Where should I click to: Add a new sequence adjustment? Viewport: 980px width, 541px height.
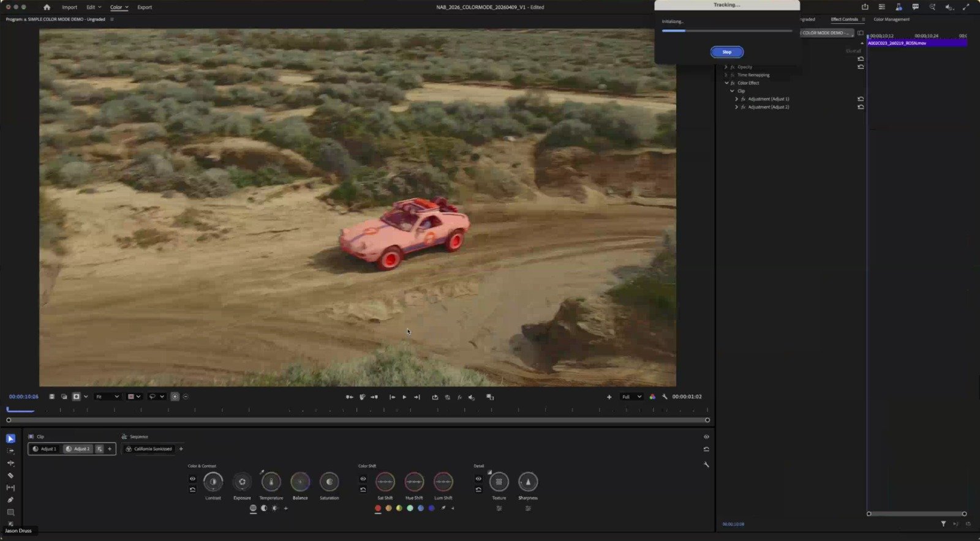pos(181,449)
